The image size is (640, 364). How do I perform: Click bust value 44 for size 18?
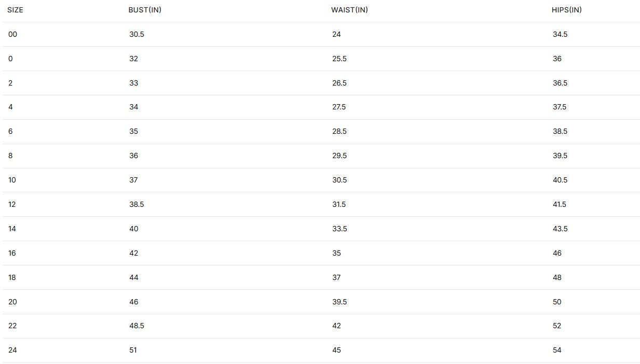133,277
